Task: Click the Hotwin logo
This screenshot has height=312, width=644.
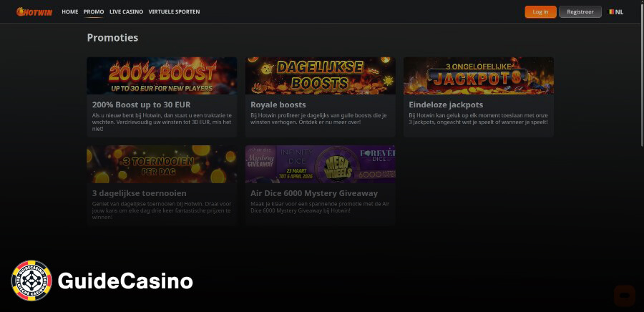Action: [34, 12]
